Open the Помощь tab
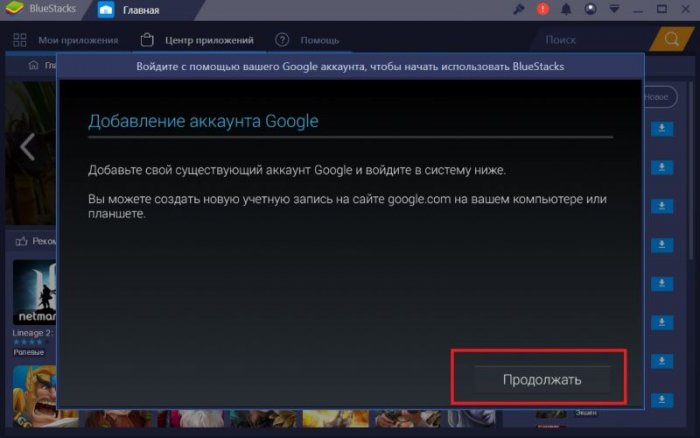Viewport: 700px width, 438px height. [x=319, y=40]
